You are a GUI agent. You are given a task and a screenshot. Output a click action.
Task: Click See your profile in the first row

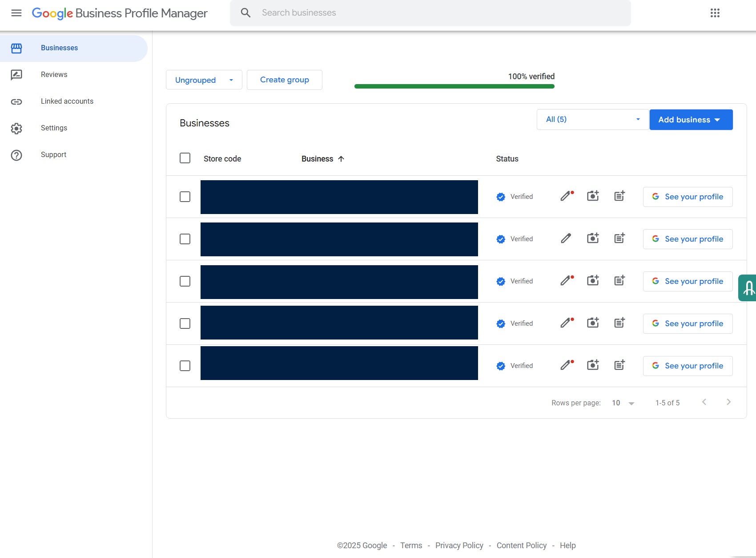point(688,197)
